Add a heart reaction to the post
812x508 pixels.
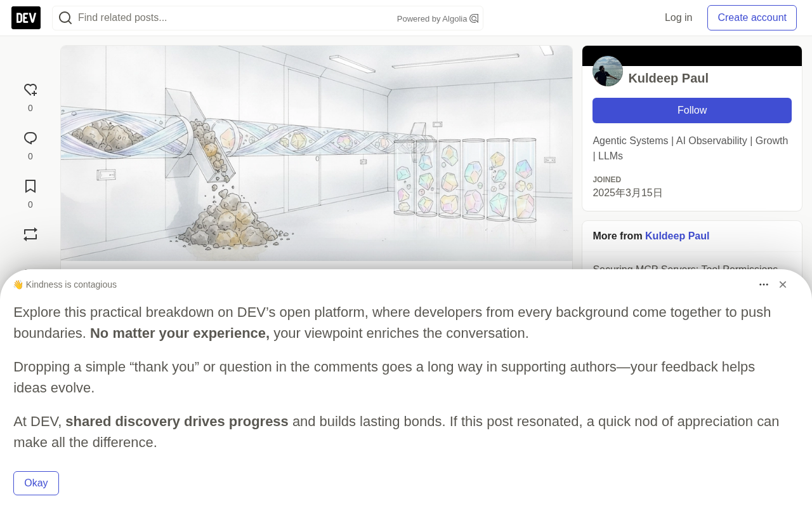point(30,90)
